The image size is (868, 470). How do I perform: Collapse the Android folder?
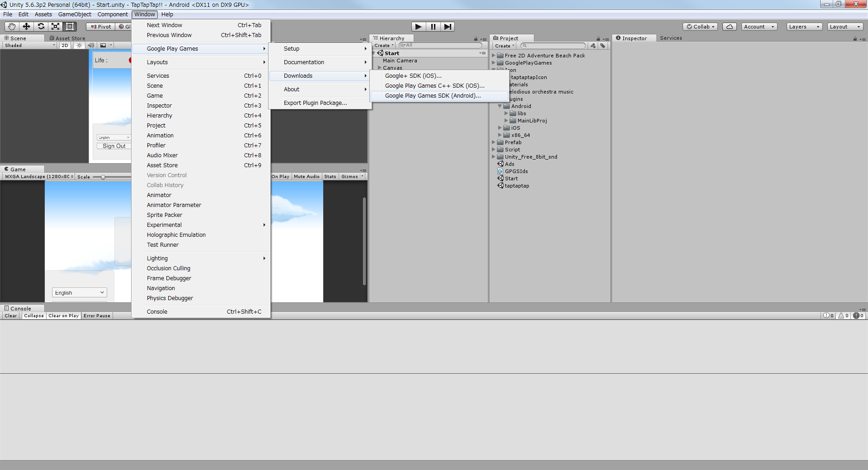tap(500, 106)
